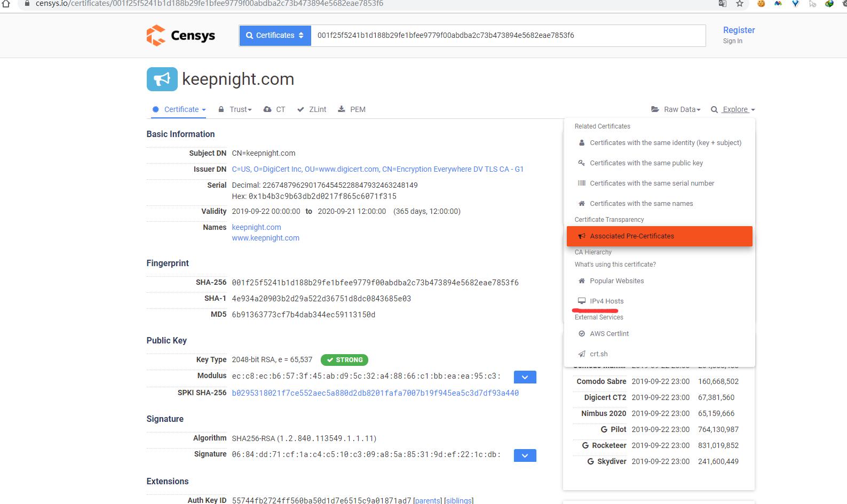Click the key icon beside same public key
Image resolution: width=847 pixels, height=504 pixels.
[582, 163]
